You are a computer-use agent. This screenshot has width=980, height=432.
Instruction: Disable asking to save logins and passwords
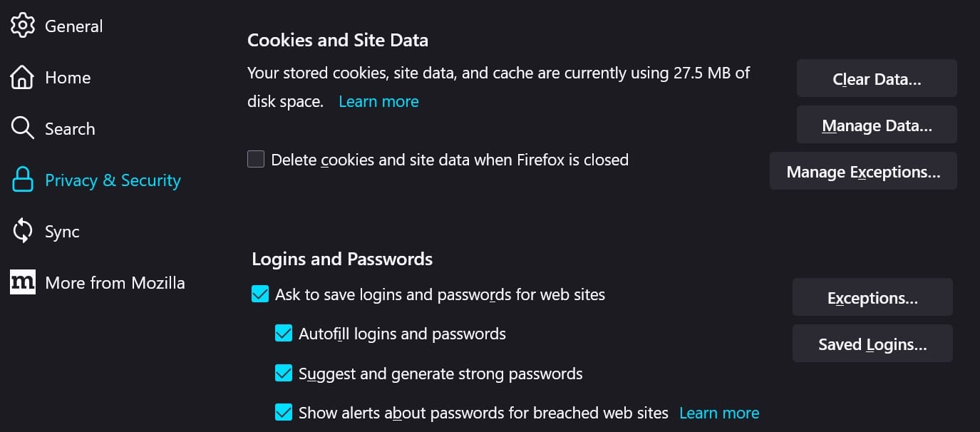(x=259, y=293)
